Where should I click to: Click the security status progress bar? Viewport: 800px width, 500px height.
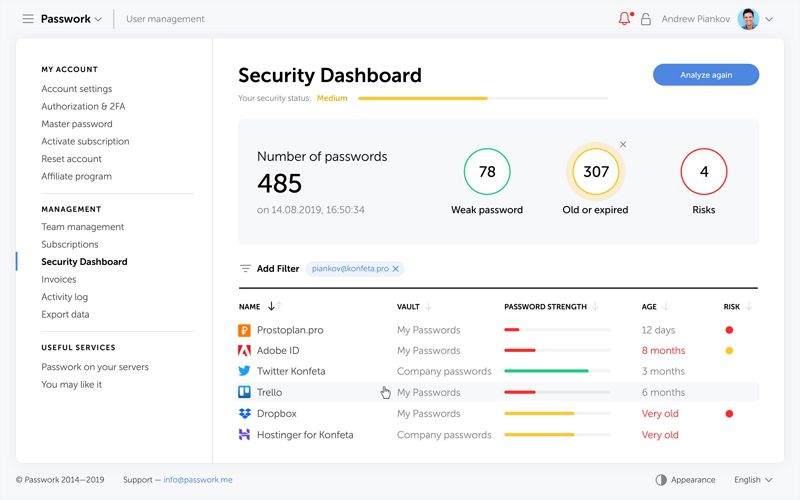pyautogui.click(x=482, y=98)
